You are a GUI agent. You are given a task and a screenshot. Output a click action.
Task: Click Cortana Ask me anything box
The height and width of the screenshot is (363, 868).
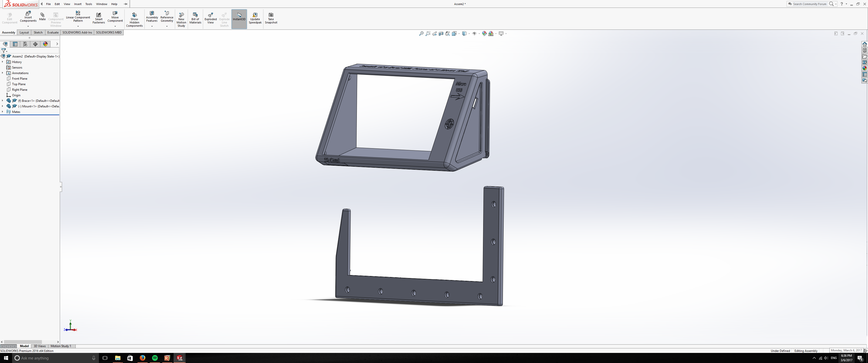click(x=56, y=358)
